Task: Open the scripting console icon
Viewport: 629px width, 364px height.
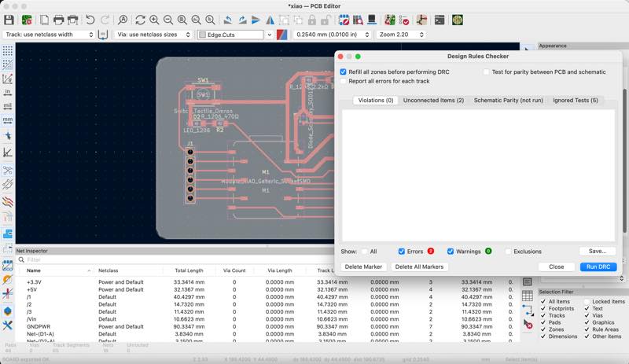Action: click(440, 20)
